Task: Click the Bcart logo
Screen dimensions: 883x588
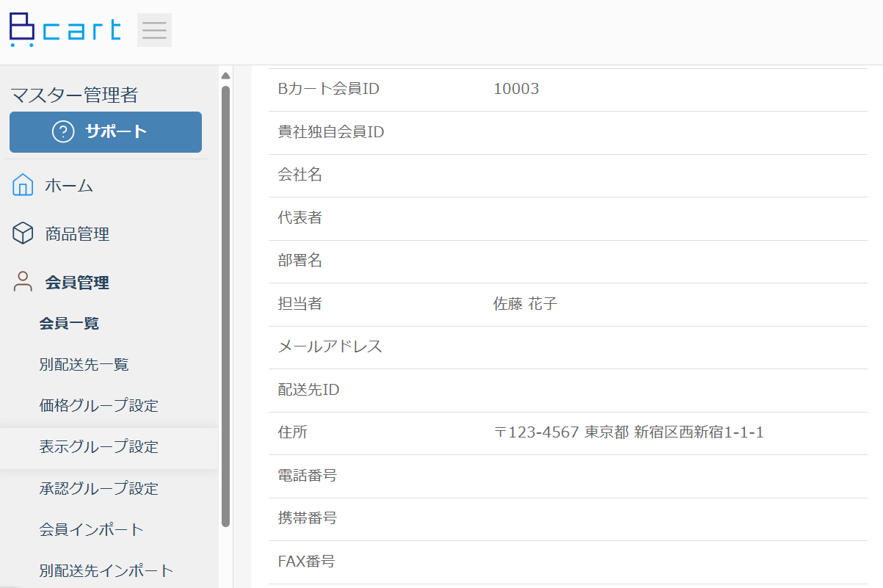Action: click(65, 30)
